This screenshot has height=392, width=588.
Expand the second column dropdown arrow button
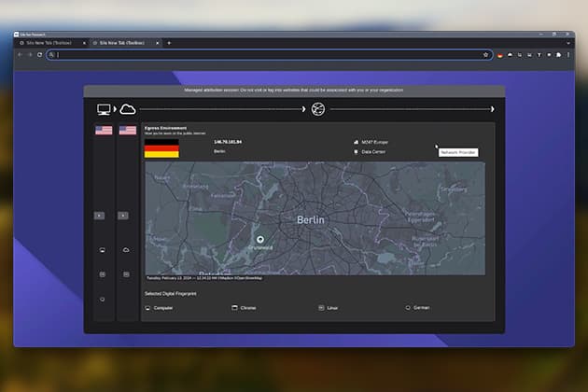click(x=123, y=216)
